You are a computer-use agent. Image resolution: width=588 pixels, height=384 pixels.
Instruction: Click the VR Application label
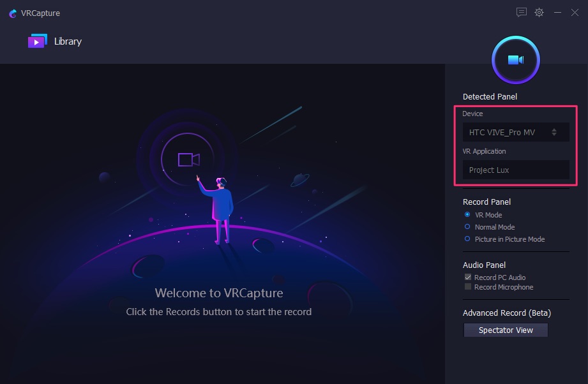pos(484,151)
